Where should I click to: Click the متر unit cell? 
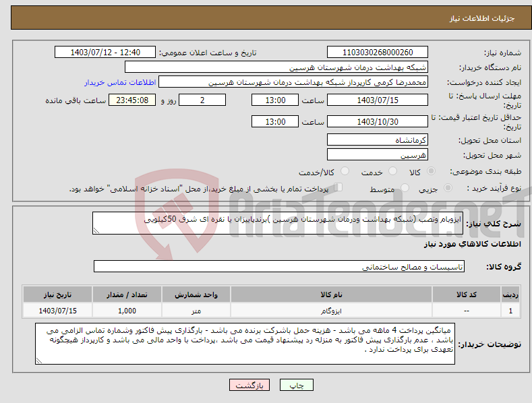[196, 311]
